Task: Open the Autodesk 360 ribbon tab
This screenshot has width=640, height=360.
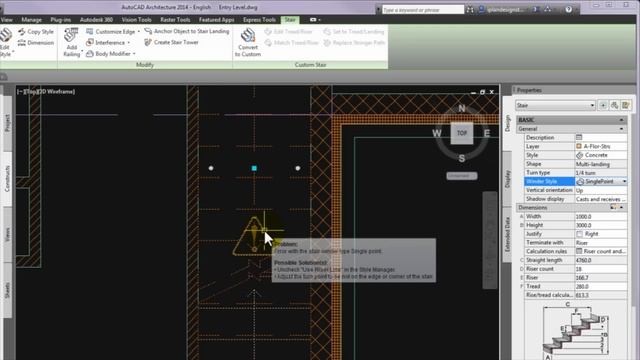Action: click(96, 20)
